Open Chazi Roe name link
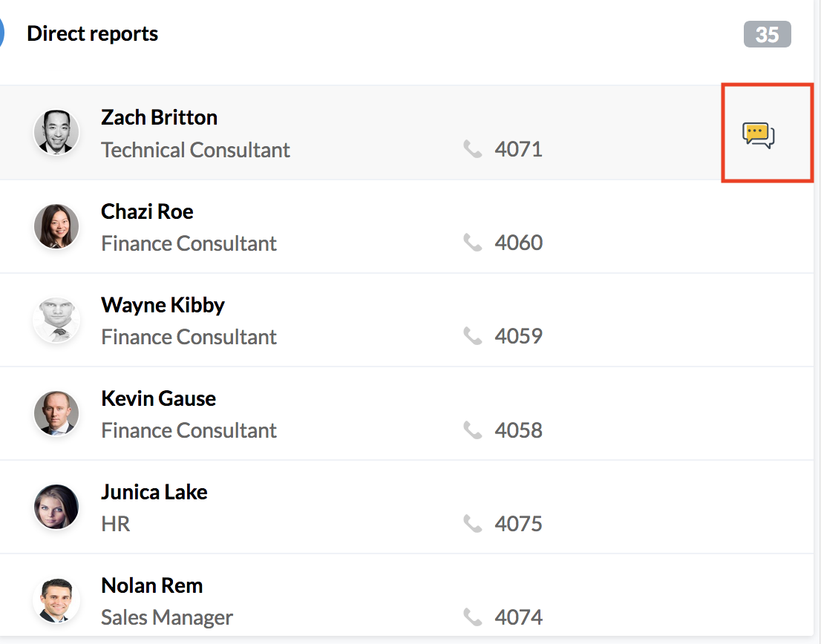821x644 pixels. [147, 211]
